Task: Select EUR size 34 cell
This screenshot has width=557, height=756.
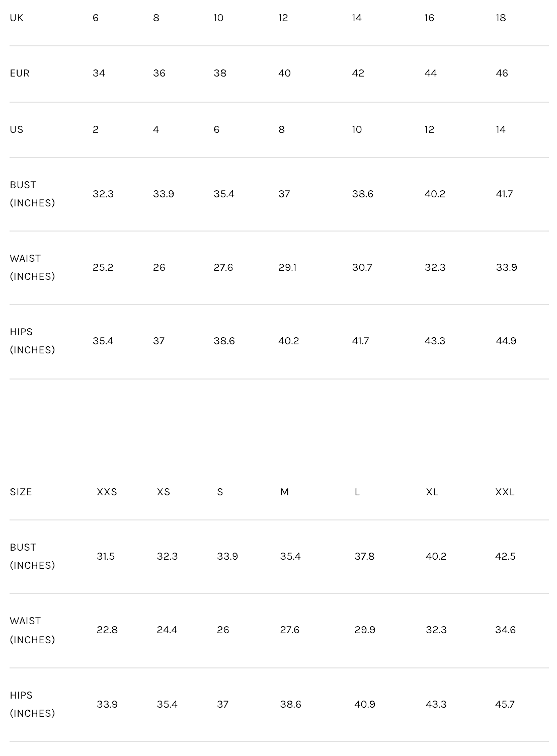Action: pos(99,73)
